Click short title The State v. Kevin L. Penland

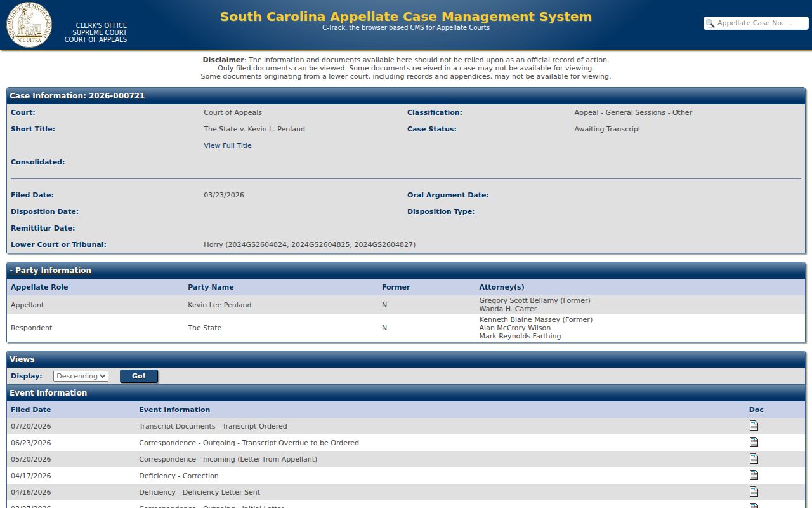[254, 129]
